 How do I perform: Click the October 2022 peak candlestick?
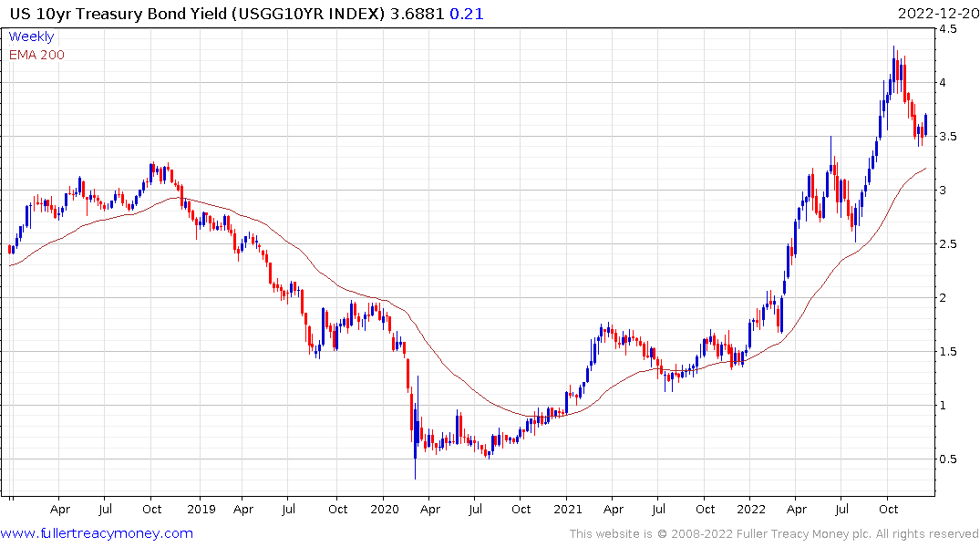894,68
